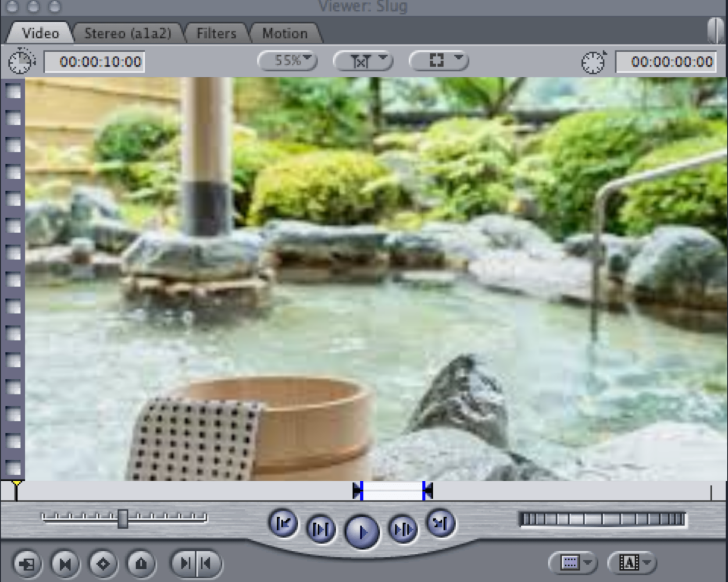Open the Motion tab
Viewport: 728px width, 582px height.
click(285, 33)
